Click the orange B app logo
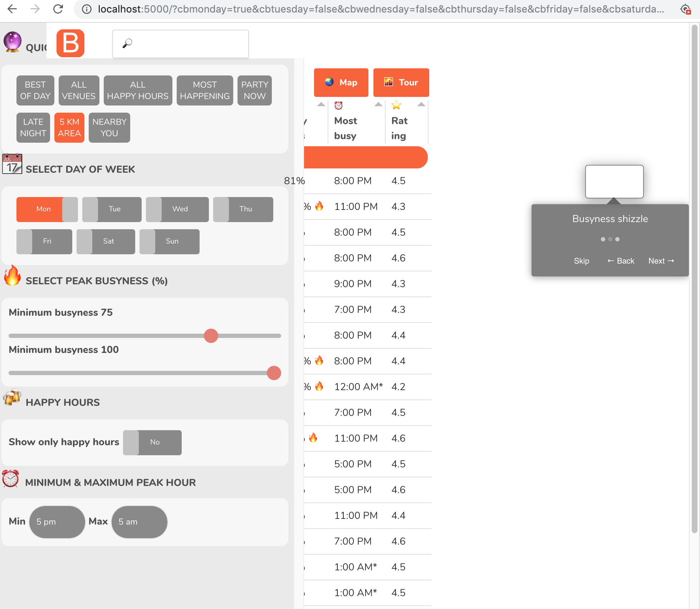Viewport: 700px width, 609px height. click(x=70, y=43)
